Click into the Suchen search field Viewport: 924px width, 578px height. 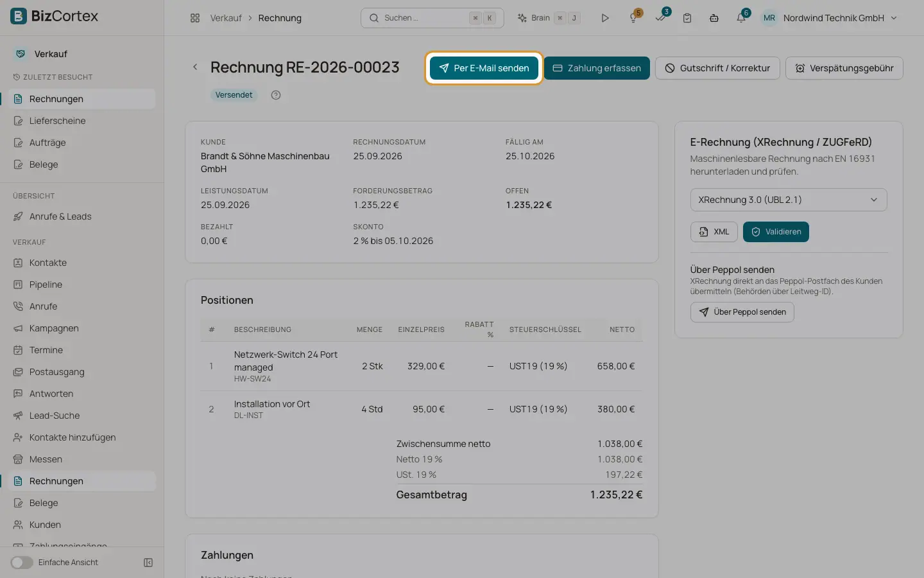pos(432,18)
